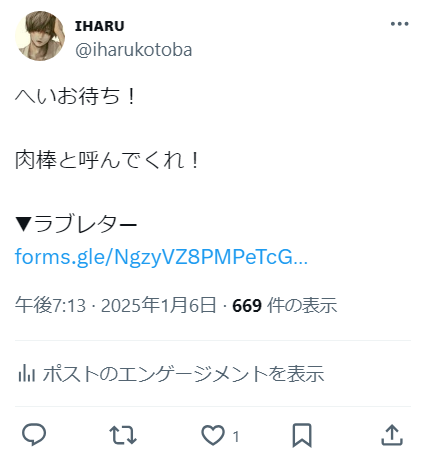
Task: Open the forms.gle/NgzyVZ8PMPeTcG link
Action: (161, 257)
